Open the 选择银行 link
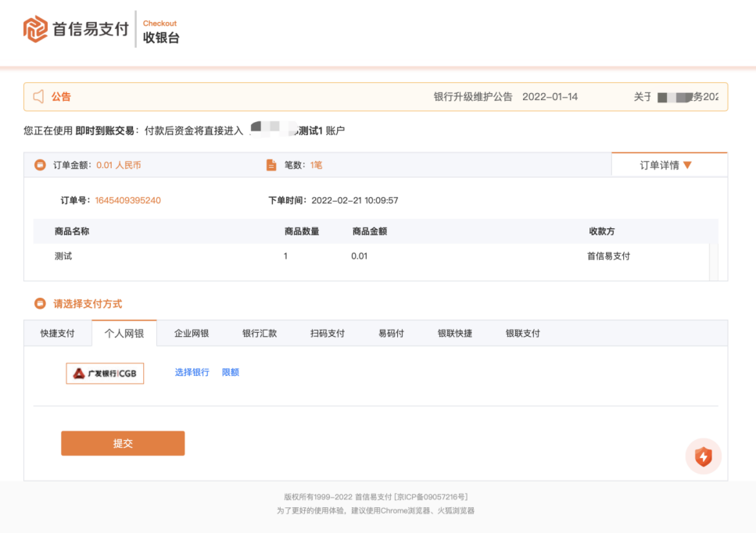 coord(192,372)
